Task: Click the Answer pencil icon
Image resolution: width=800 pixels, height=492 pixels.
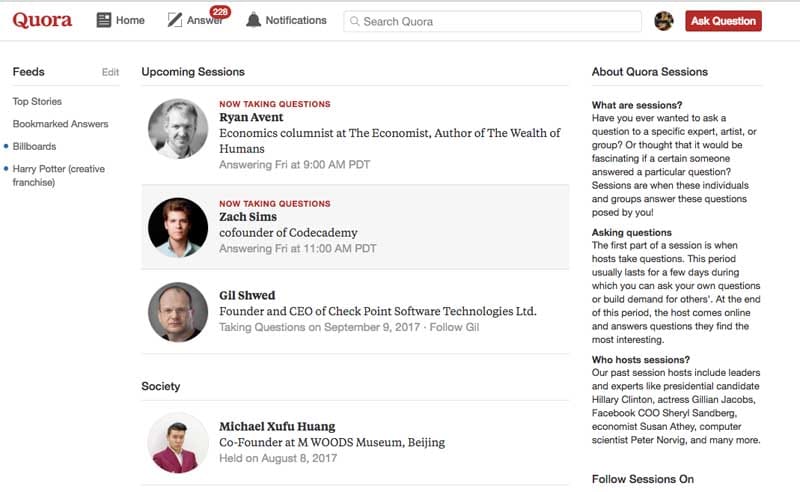Action: (x=174, y=20)
